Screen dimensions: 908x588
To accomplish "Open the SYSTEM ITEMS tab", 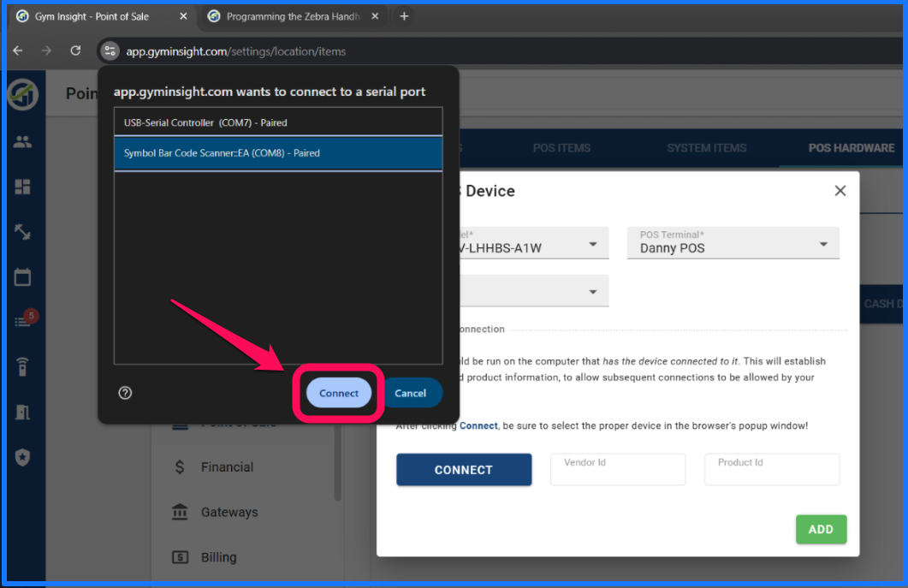I will pyautogui.click(x=706, y=148).
